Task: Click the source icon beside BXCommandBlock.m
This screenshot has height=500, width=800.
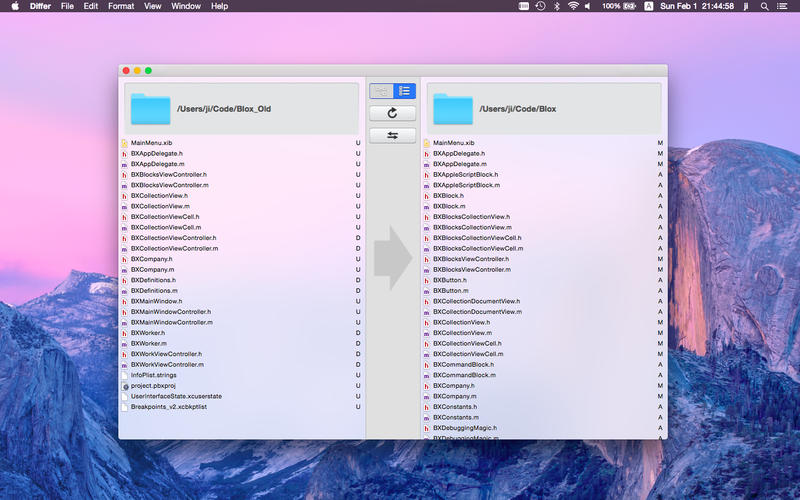Action: (427, 376)
